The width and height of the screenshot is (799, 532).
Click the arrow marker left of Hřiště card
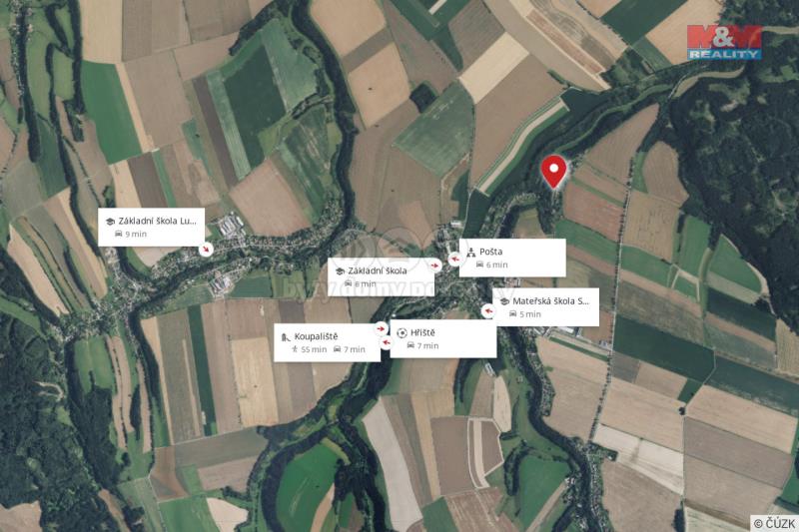tap(387, 343)
